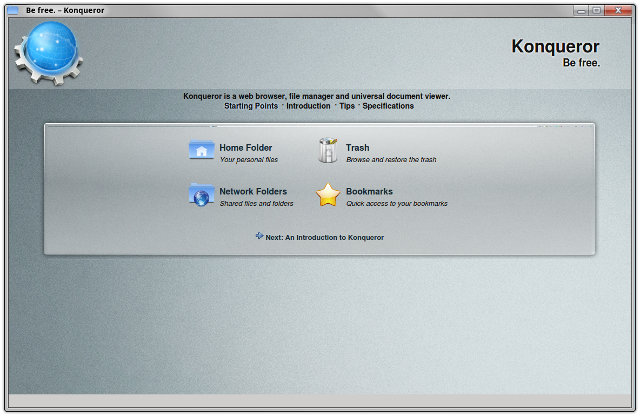This screenshot has height=416, width=640.
Task: Click the Konqueror globe gear logo
Action: (x=49, y=53)
